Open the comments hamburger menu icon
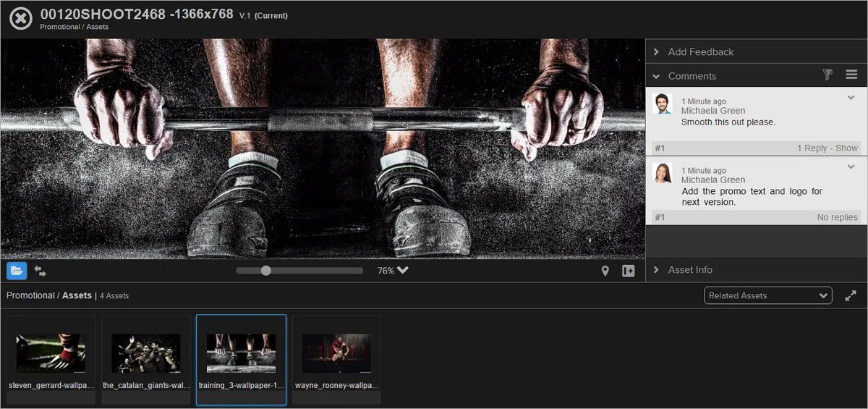 851,75
